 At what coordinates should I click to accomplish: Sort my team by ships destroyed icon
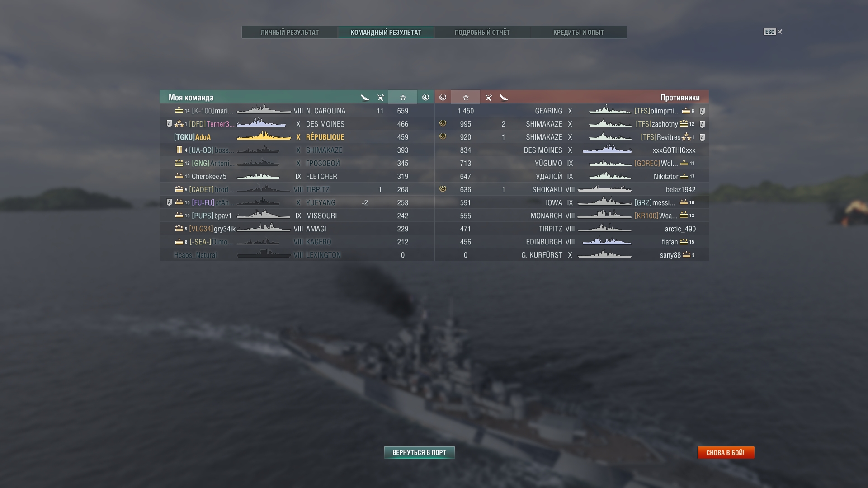click(381, 98)
